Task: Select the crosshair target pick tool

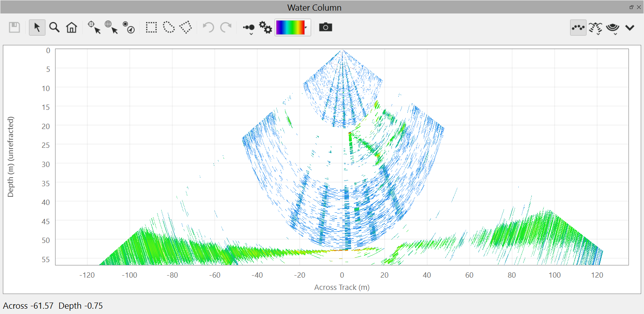Action: click(x=94, y=27)
